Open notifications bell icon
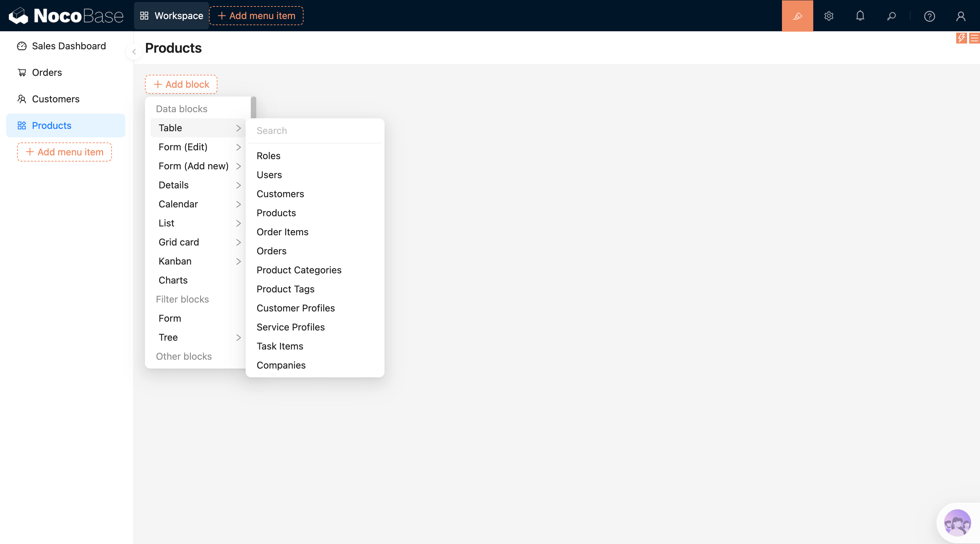Image resolution: width=980 pixels, height=544 pixels. 860,16
